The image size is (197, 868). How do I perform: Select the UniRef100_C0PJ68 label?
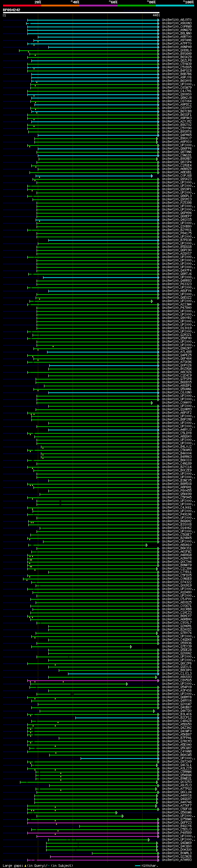[x=177, y=176]
